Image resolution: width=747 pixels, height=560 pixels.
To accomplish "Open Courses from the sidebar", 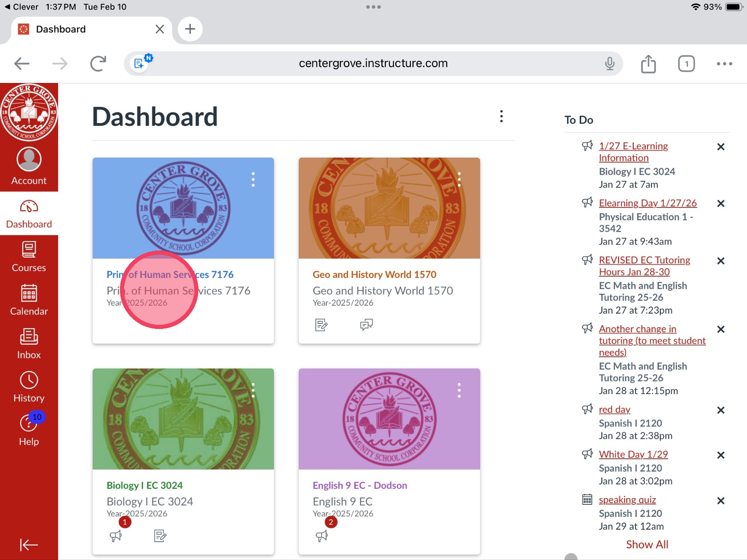I will 29,257.
